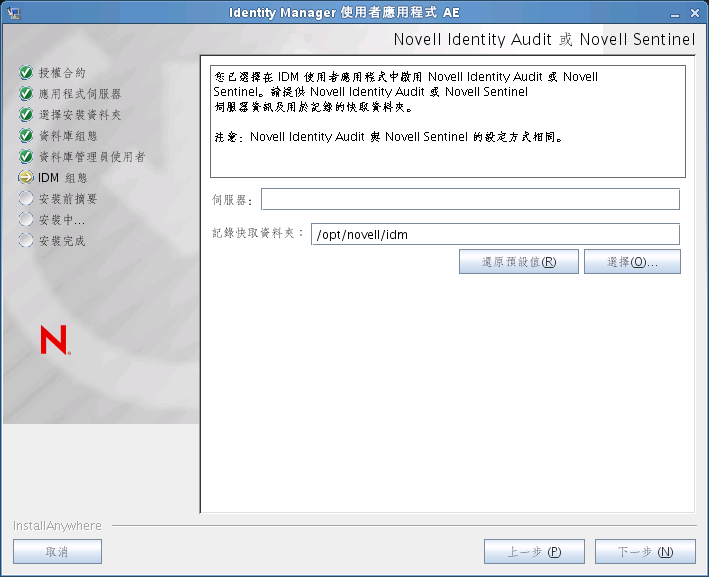Click the 應用程式伺服器 step label

80,94
